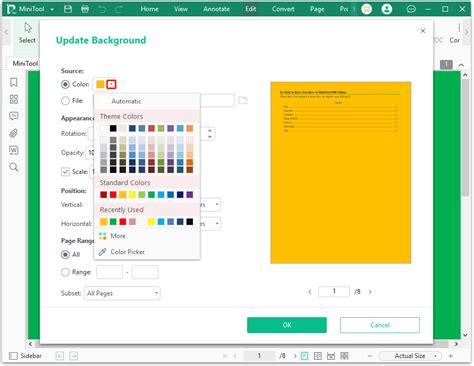Click the Print icon in title bar
Viewport: 474px width, 366px height.
tap(85, 9)
